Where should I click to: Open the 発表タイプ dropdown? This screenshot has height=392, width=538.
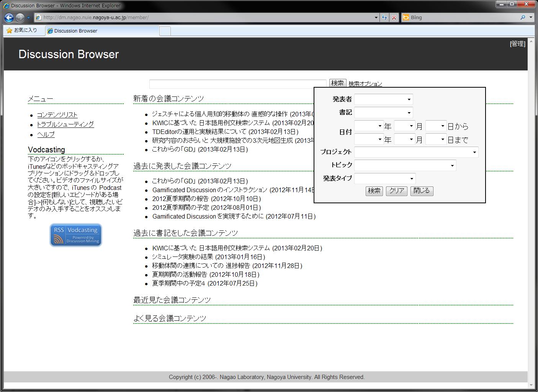385,178
